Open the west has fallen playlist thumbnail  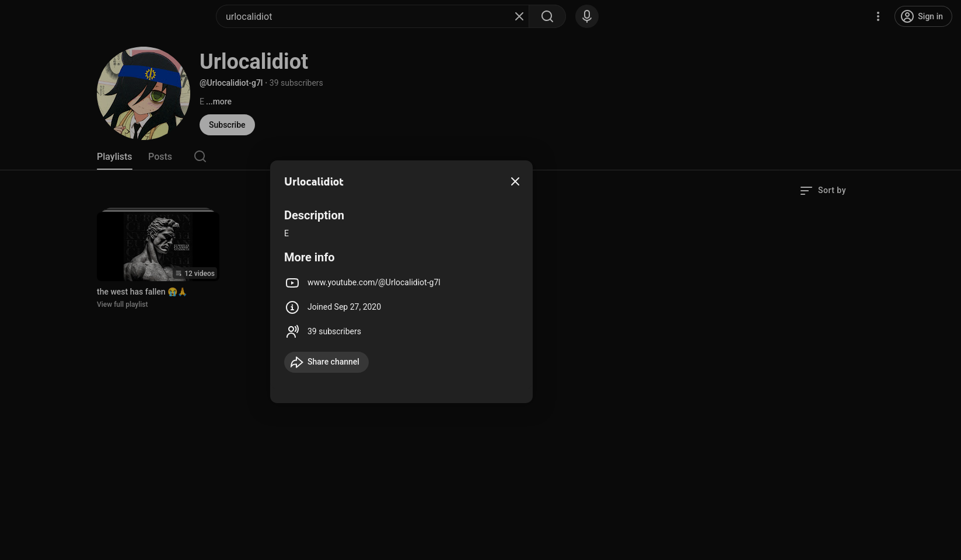[x=158, y=246]
